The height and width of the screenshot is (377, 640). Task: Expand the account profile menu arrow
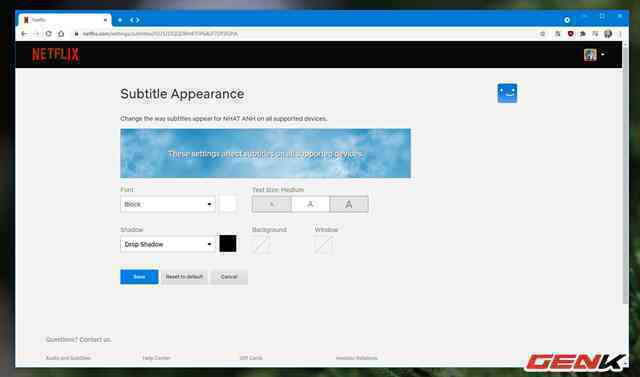[603, 54]
